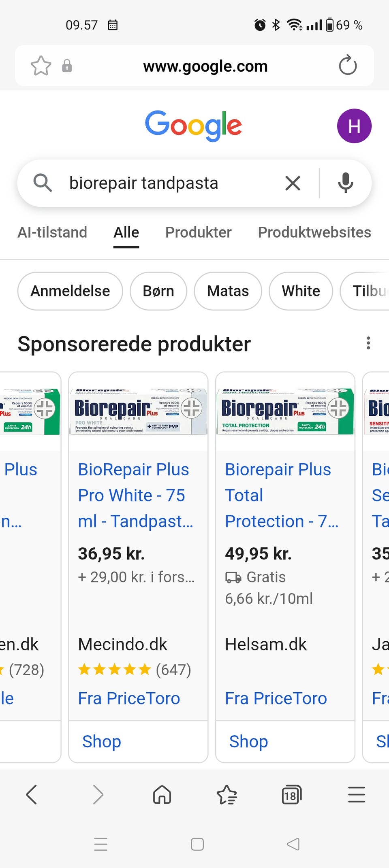Image resolution: width=389 pixels, height=868 pixels.
Task: Tap Shop under Helsam.dk product
Action: point(248,742)
